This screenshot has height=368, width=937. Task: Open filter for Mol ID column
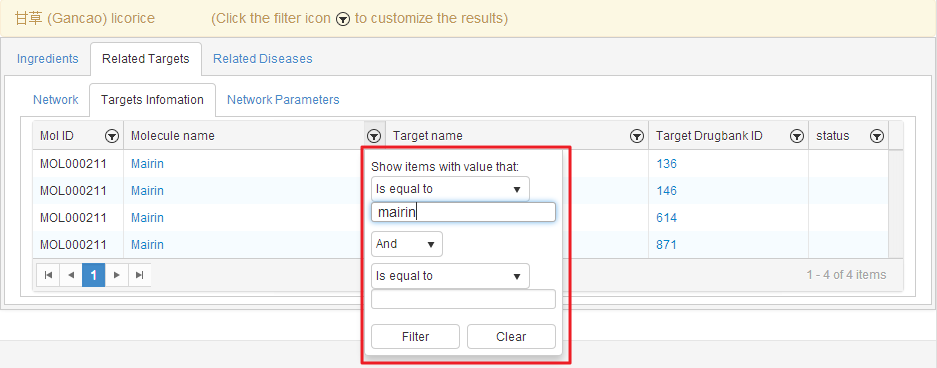coord(111,136)
